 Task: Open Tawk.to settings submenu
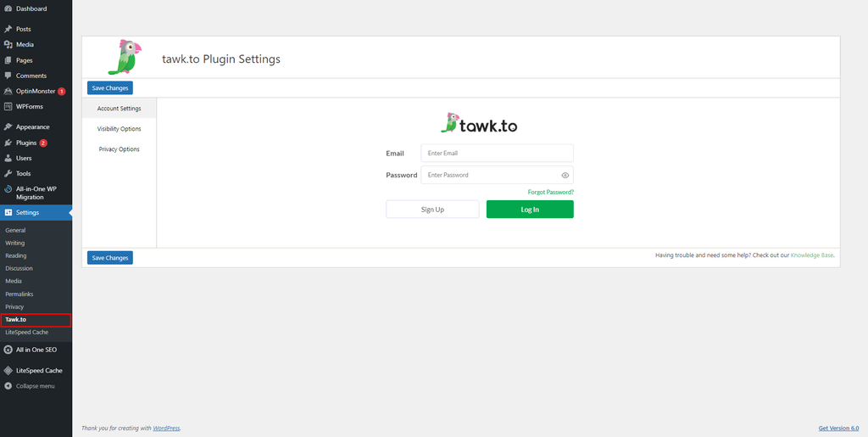pos(36,320)
